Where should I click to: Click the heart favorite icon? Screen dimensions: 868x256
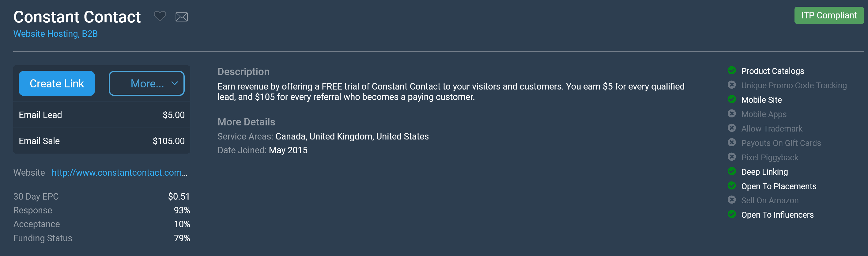[x=160, y=16]
